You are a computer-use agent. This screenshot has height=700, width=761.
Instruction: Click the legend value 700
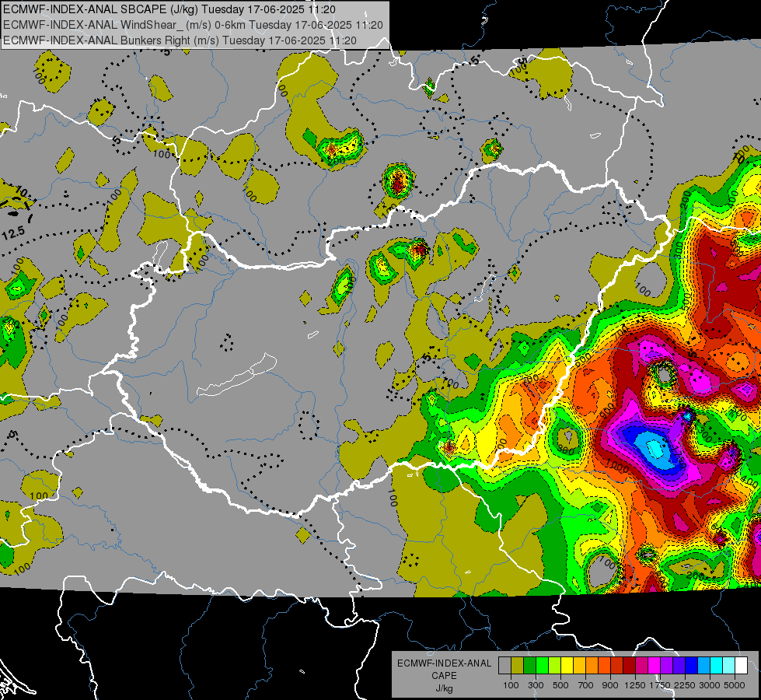[x=586, y=685]
